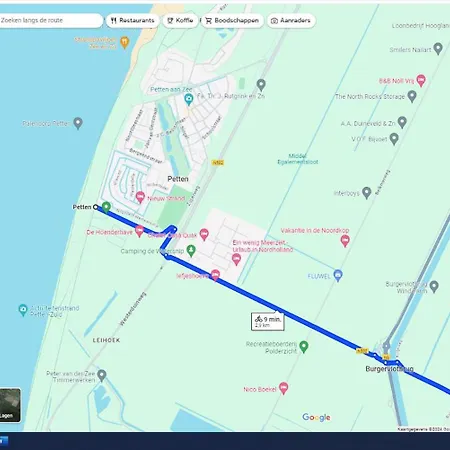Click the Nico Boekel lodging pin
The image size is (450, 450).
click(283, 388)
